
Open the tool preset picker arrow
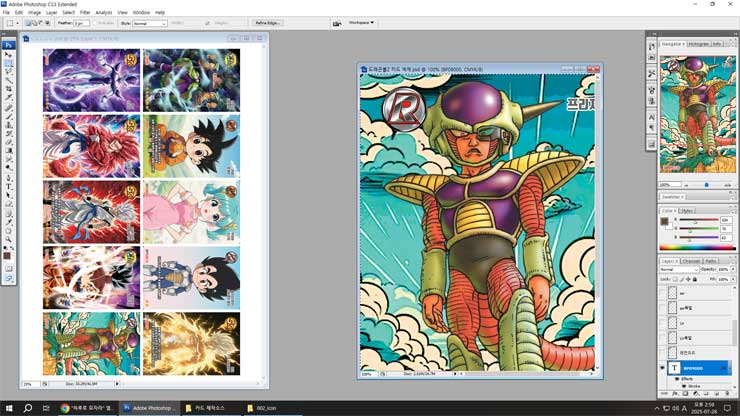pos(17,23)
